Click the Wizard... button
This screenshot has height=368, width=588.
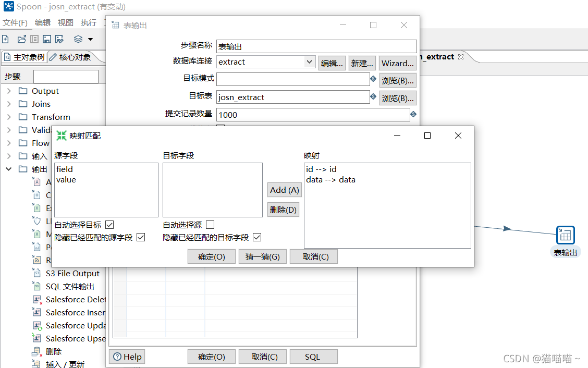click(x=398, y=64)
